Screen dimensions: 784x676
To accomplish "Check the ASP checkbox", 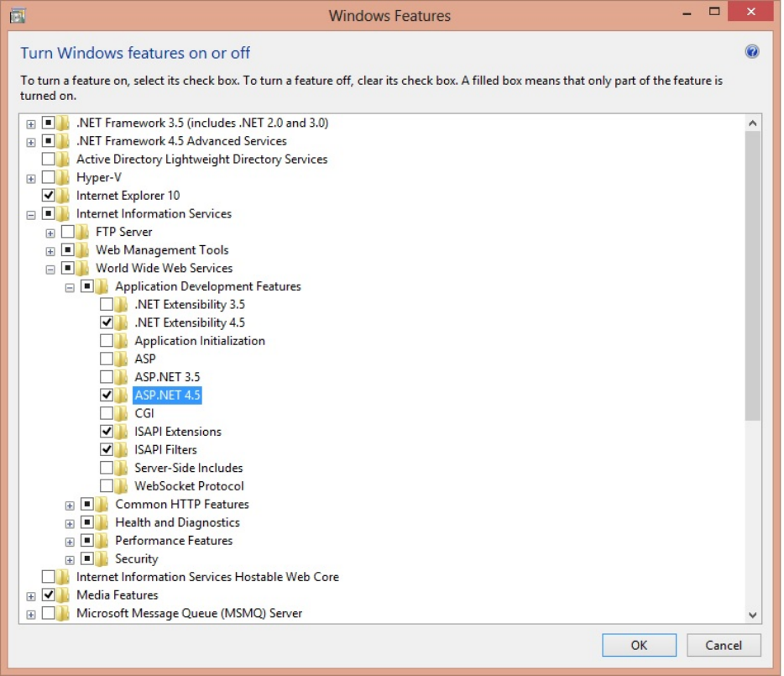I will pos(107,359).
